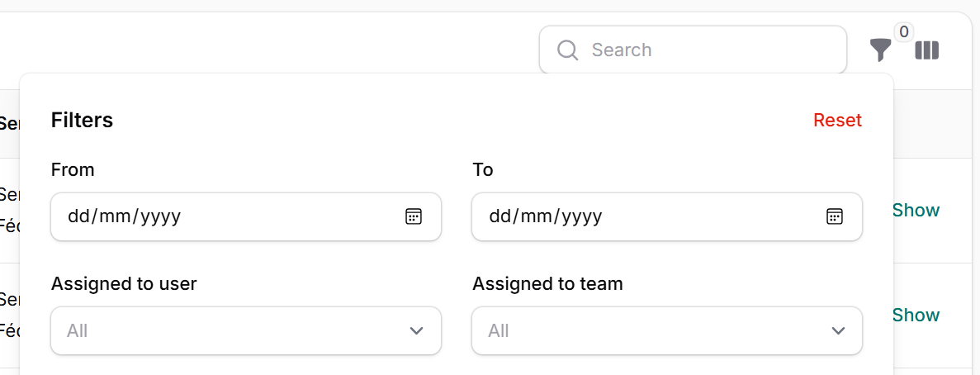Click the Filters panel heading
The image size is (980, 375).
[82, 121]
